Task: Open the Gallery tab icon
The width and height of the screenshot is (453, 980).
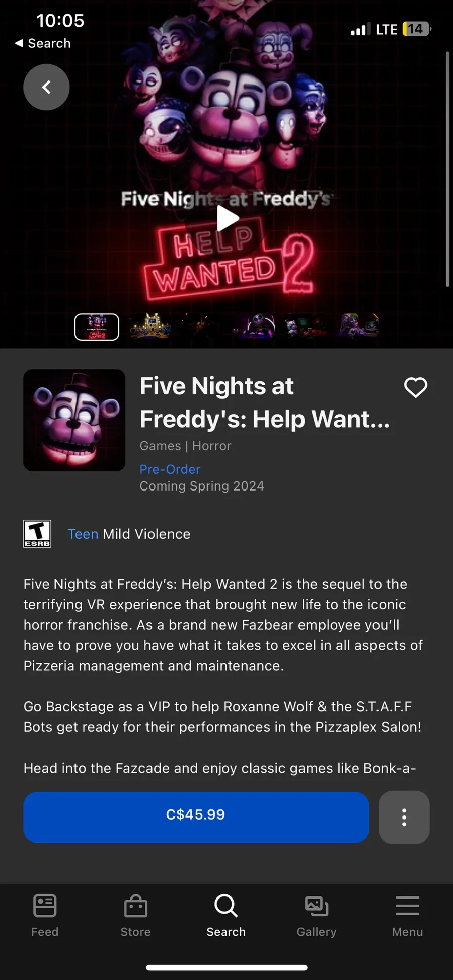Action: 317,916
